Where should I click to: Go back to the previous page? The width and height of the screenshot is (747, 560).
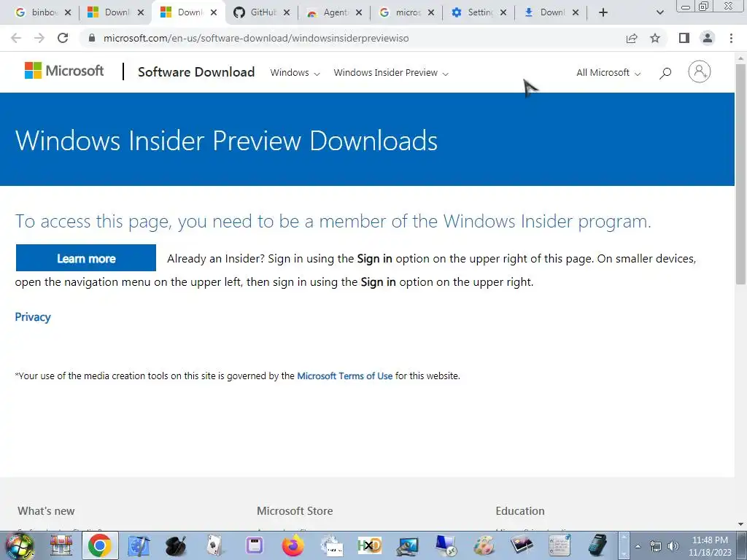pyautogui.click(x=16, y=38)
